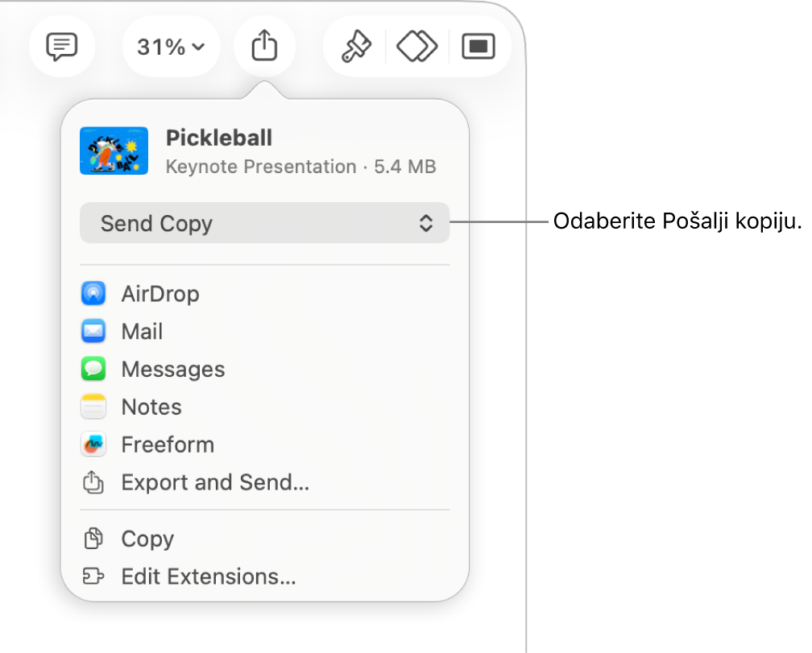Click 'Keynote Presentation · 5.4 MB' text
Screen dimensions: 812x653
point(301,167)
